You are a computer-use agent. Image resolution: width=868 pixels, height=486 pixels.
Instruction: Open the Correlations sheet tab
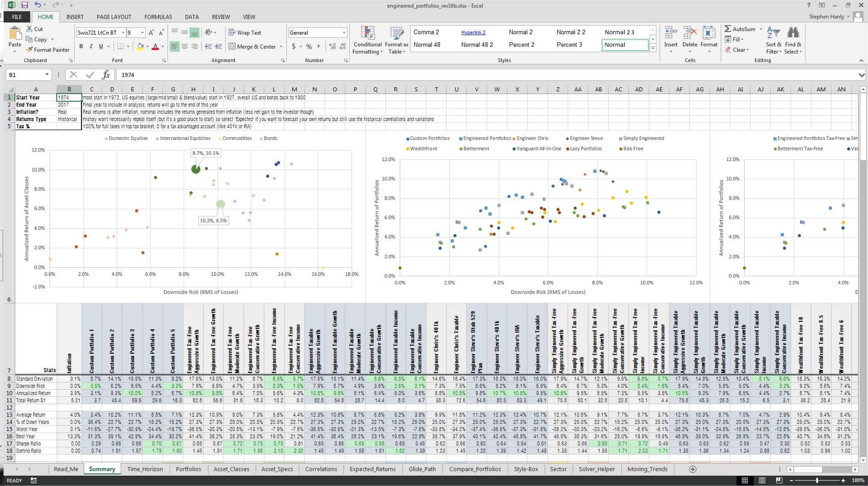click(321, 469)
